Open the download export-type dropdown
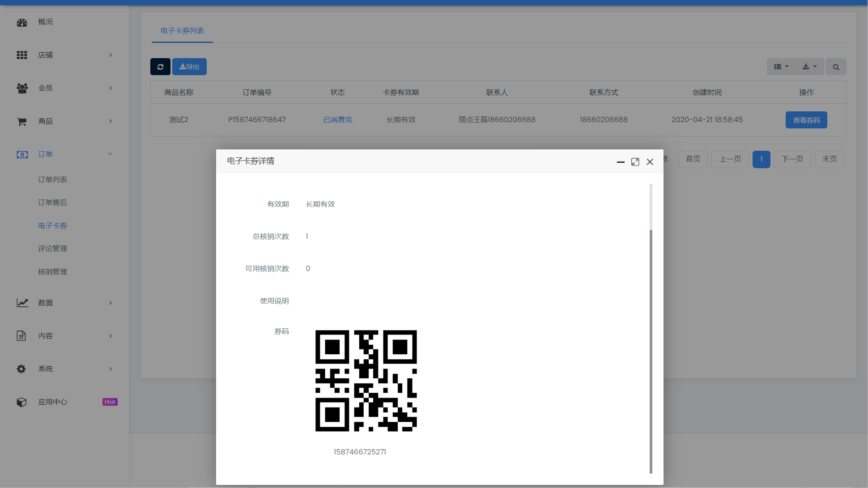868x488 pixels. click(x=809, y=67)
